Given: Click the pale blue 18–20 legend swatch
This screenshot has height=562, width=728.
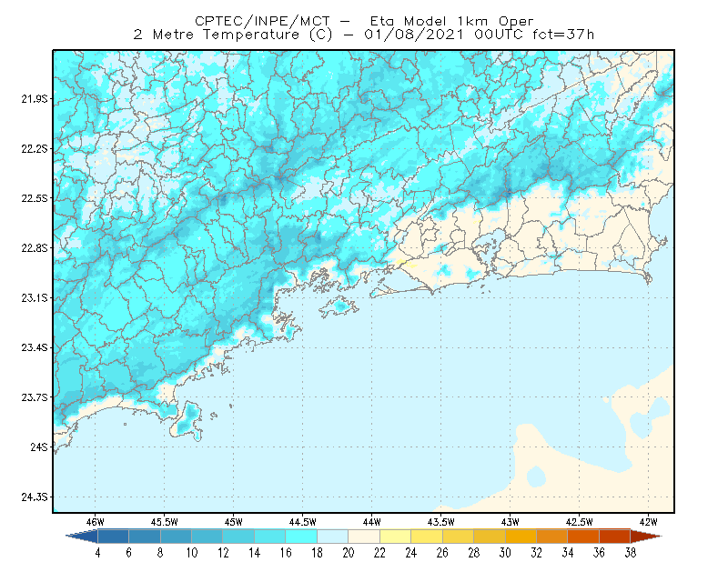Looking at the screenshot, I should pos(333,536).
